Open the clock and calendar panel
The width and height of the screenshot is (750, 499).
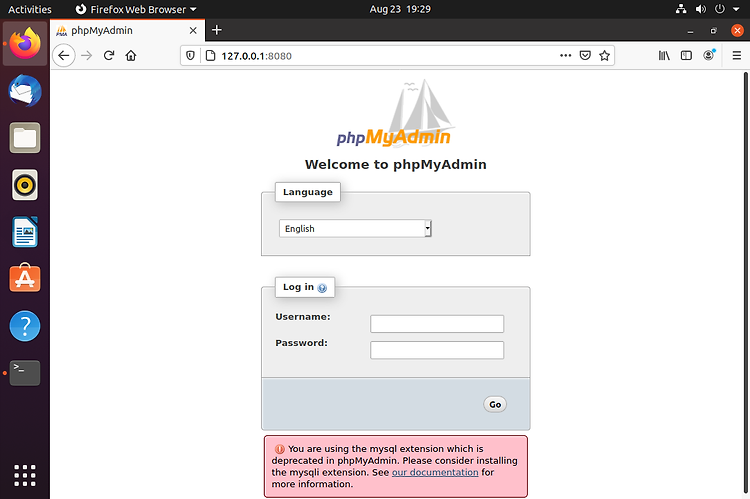400,9
